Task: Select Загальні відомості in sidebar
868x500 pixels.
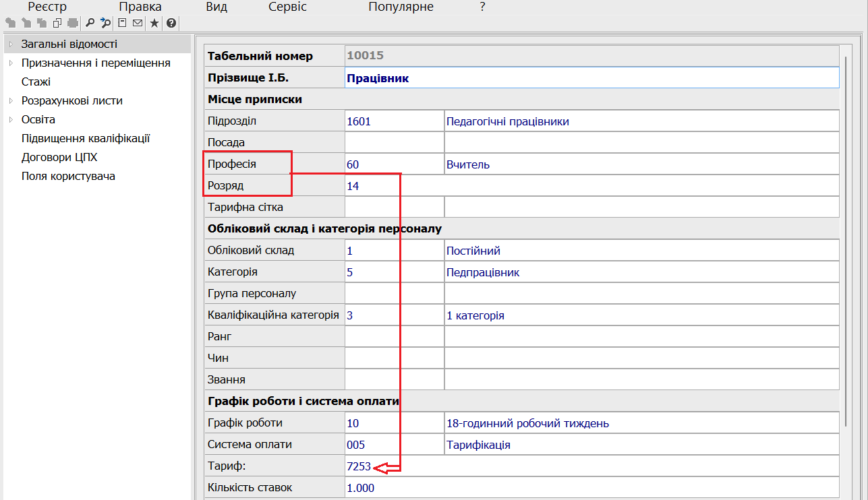Action: pyautogui.click(x=69, y=44)
